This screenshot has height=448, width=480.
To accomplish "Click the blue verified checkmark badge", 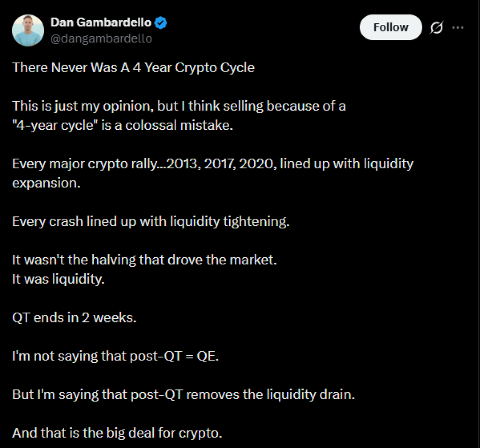I will (162, 22).
